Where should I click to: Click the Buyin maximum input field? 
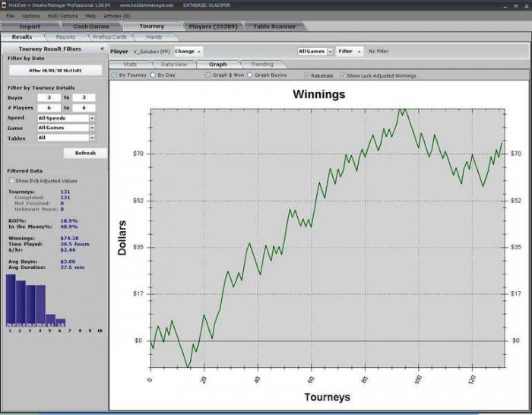click(x=84, y=98)
